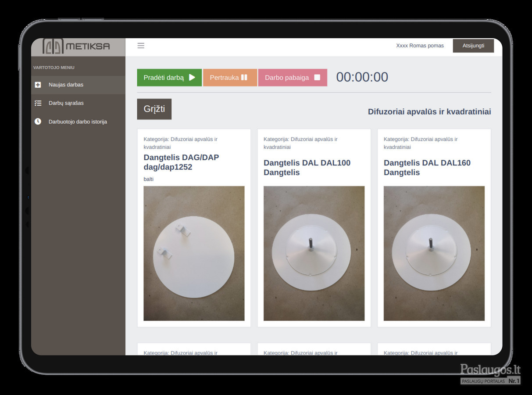Viewport: 532px width, 395px height.
Task: Click the Difuzoriai apvalūs ir kvadratiniai page heading
Action: pos(429,112)
